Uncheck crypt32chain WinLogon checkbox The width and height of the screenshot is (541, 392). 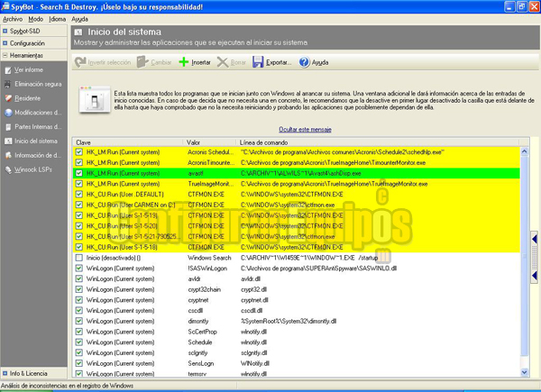point(79,289)
